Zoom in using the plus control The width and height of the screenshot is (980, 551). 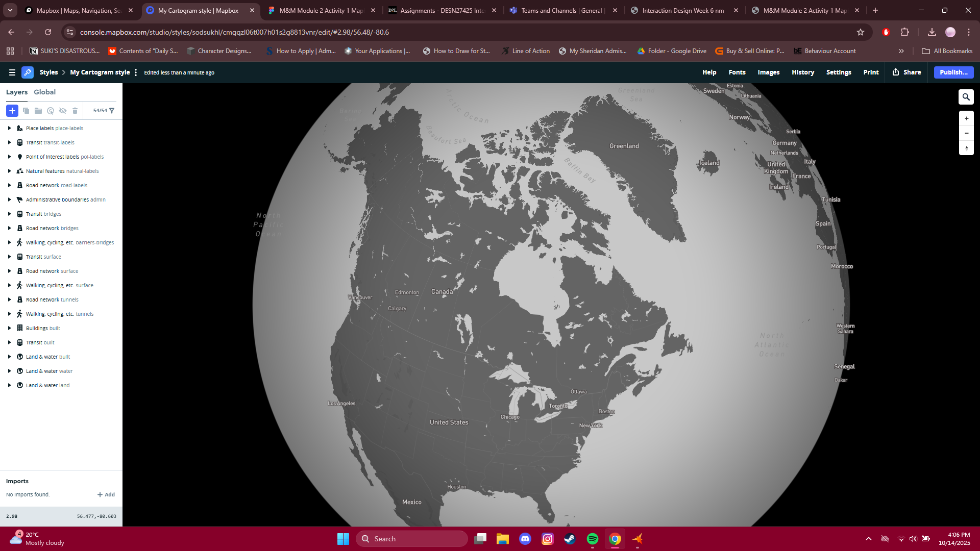pos(966,118)
